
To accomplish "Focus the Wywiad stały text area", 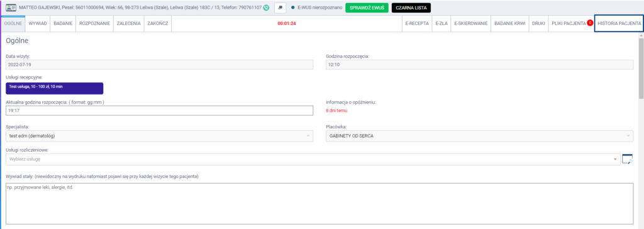I will coord(319,203).
